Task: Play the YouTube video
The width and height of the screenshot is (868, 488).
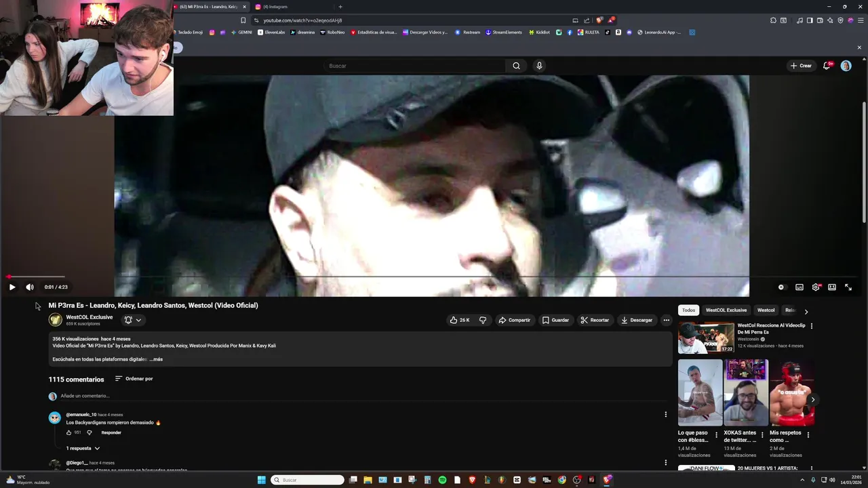Action: click(x=12, y=287)
